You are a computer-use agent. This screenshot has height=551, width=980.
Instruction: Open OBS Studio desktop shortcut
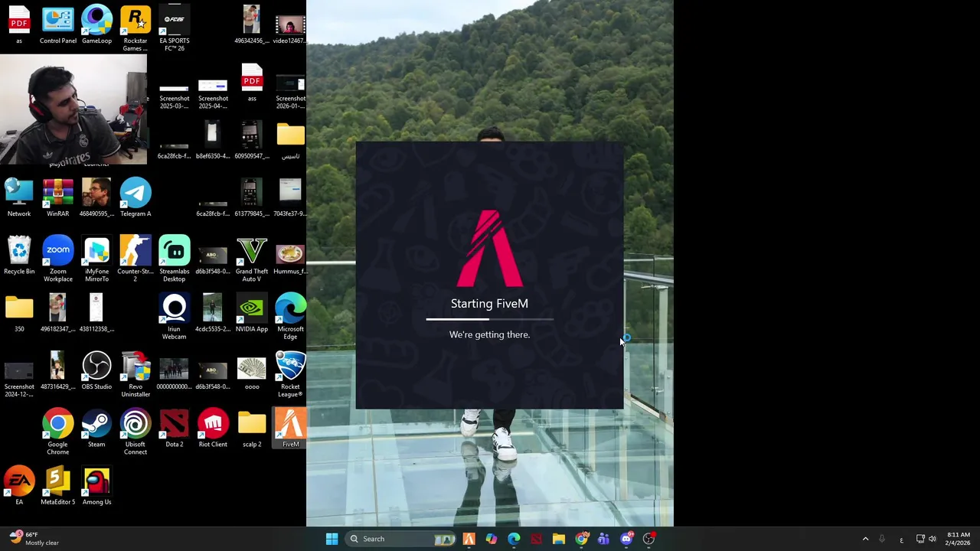pyautogui.click(x=96, y=370)
